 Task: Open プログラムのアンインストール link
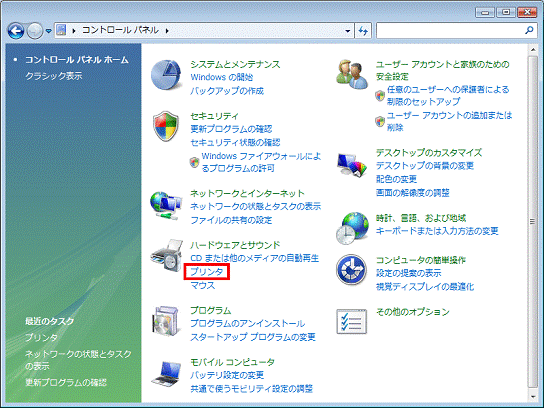pyautogui.click(x=248, y=323)
